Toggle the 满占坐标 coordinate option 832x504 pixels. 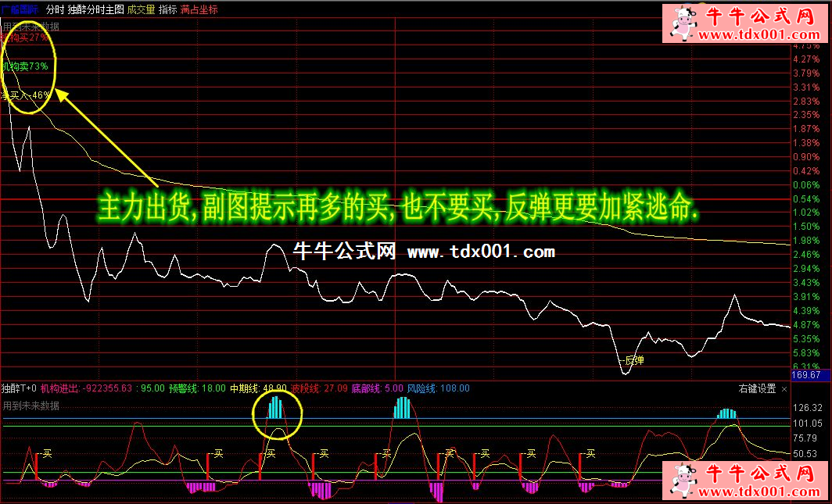[x=199, y=10]
